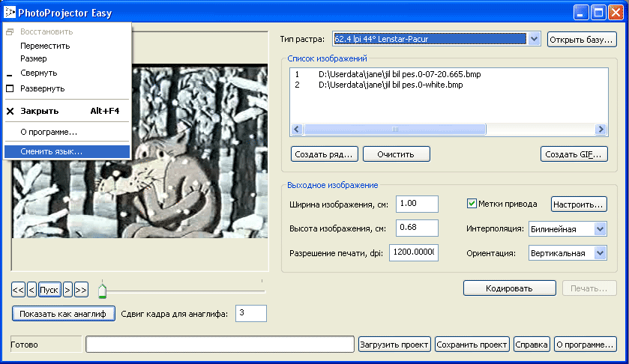Select Сменить язык... menu entry
This screenshot has width=629, height=364.
[x=67, y=151]
